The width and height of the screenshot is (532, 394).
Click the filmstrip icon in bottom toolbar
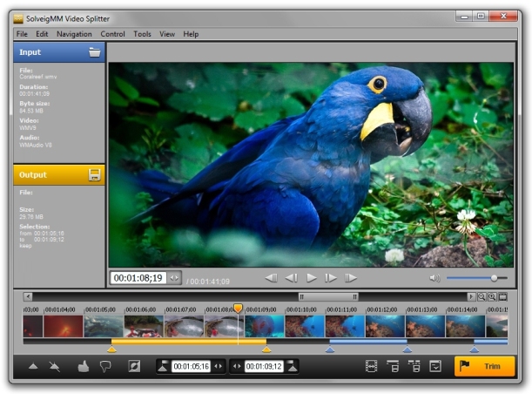click(x=372, y=367)
